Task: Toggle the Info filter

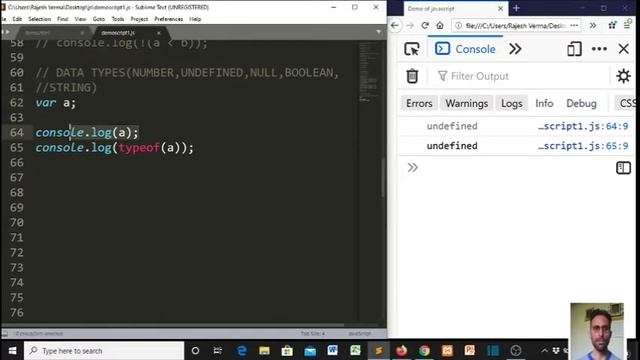Action: click(544, 103)
